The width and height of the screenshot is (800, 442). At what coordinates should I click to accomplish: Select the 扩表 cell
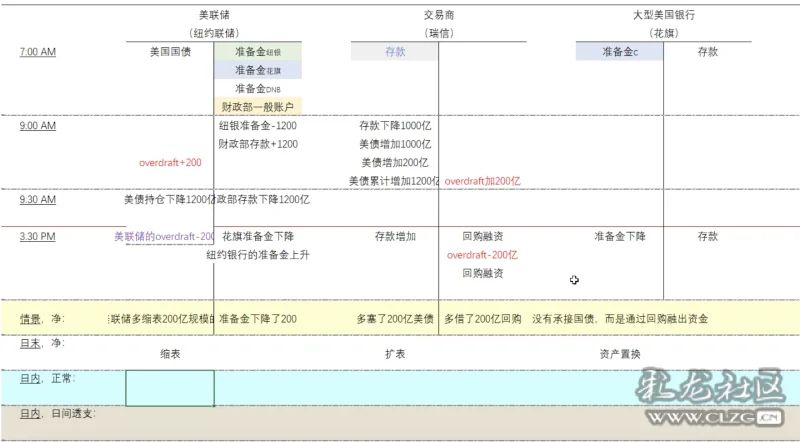pos(395,354)
